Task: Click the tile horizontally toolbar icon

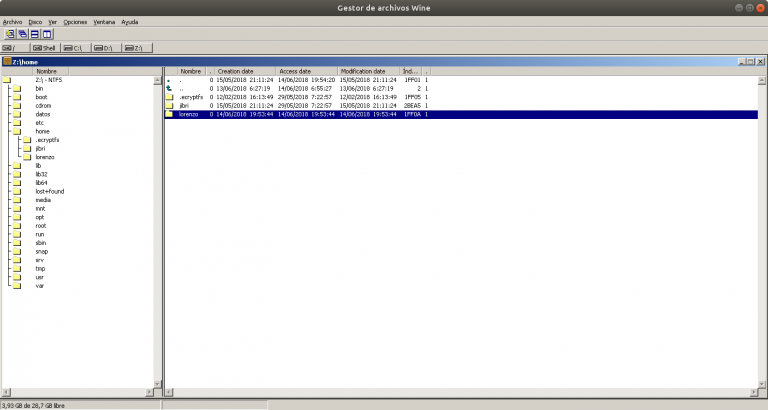Action: (x=34, y=33)
